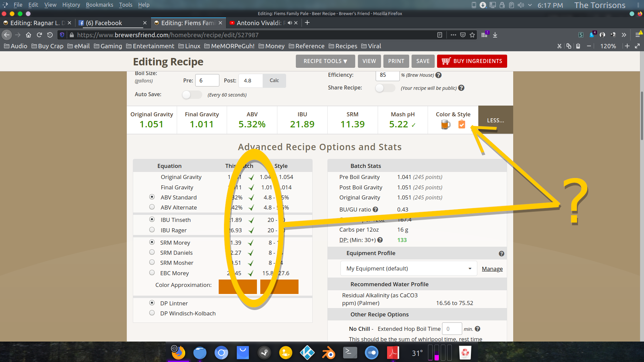Show more toolbar extensions chevron
644x362 pixels.
(624, 35)
